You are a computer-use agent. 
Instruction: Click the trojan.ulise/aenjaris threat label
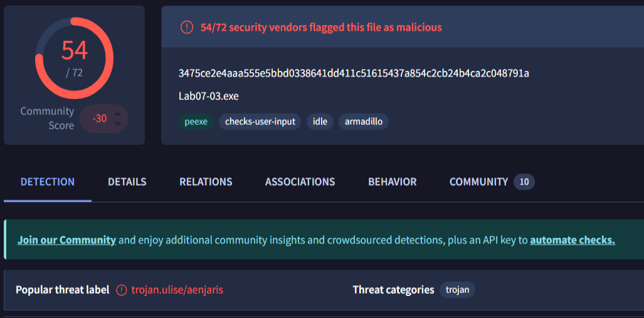click(177, 290)
